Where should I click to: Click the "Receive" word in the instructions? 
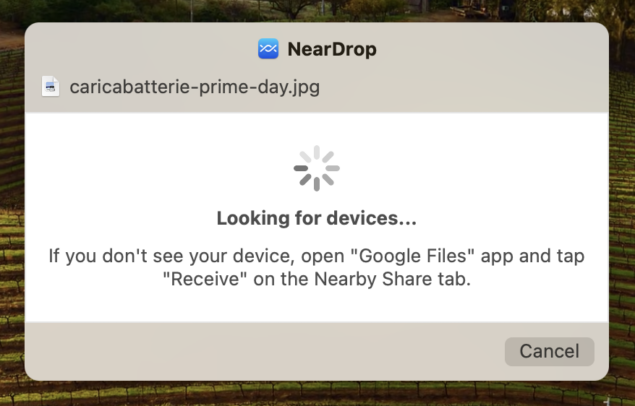point(205,279)
